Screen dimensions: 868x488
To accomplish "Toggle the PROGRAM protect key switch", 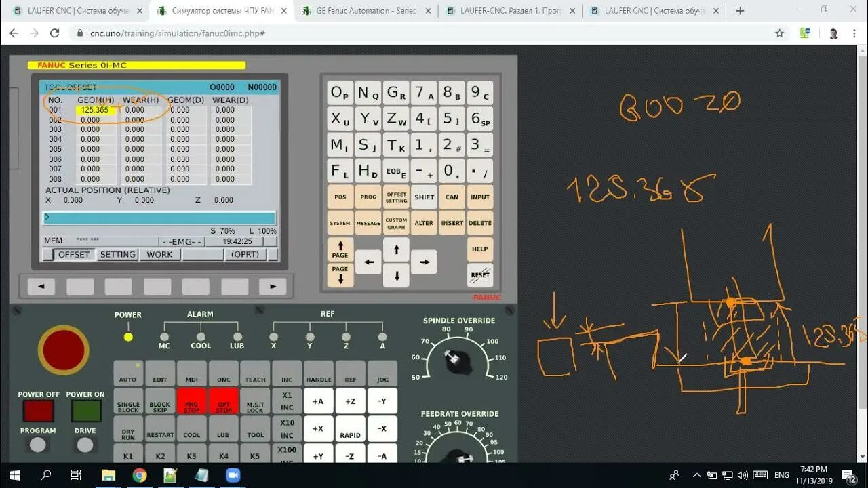I will tap(38, 445).
